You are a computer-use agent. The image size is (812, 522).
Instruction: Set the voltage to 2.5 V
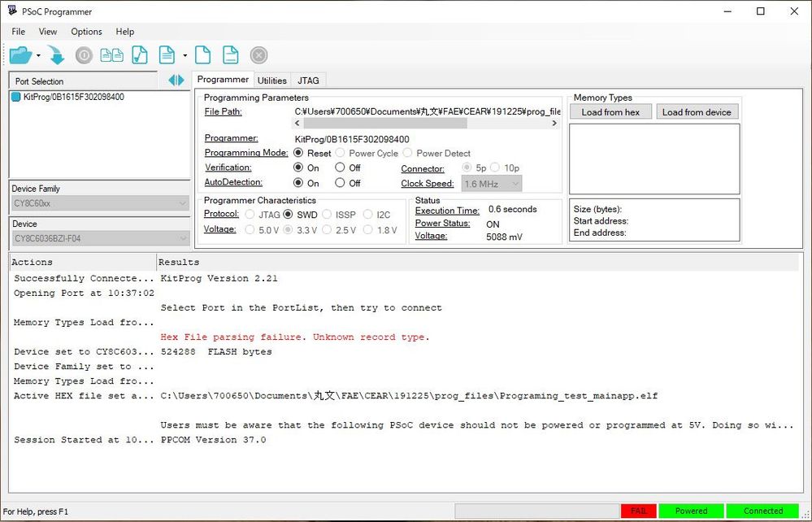(327, 229)
